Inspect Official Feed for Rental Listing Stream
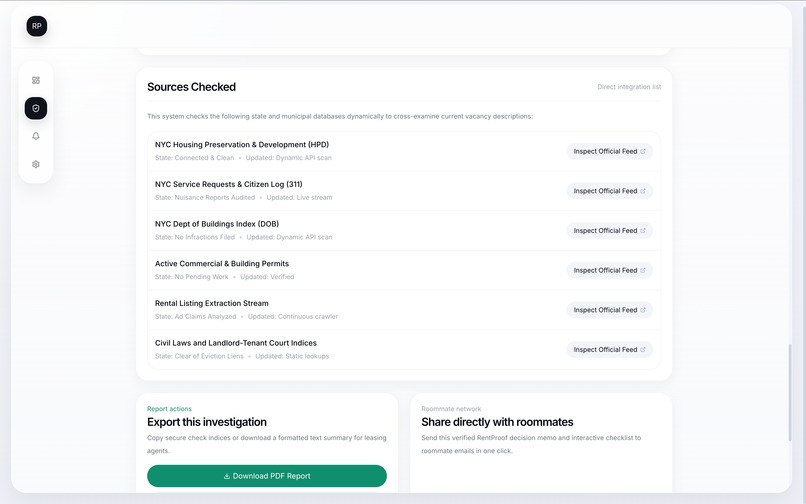 pyautogui.click(x=609, y=310)
